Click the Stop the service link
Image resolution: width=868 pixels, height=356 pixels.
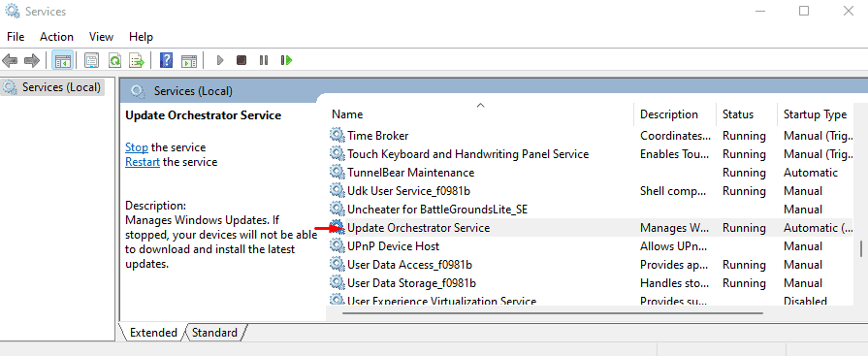[x=136, y=147]
